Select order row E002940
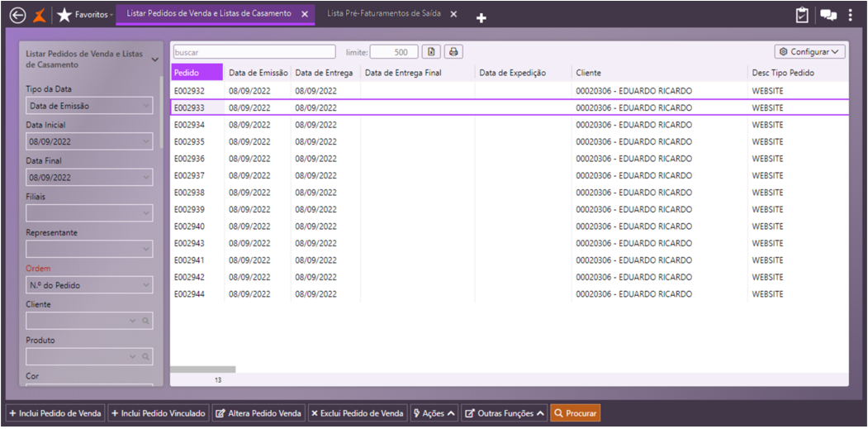The height and width of the screenshot is (429, 868). click(510, 226)
